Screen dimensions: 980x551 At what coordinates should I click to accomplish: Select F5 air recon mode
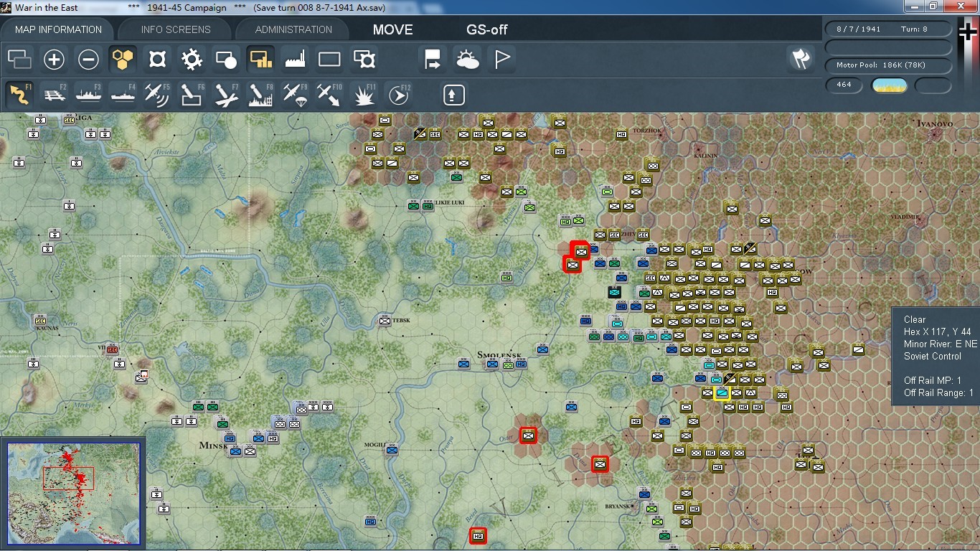click(x=157, y=94)
